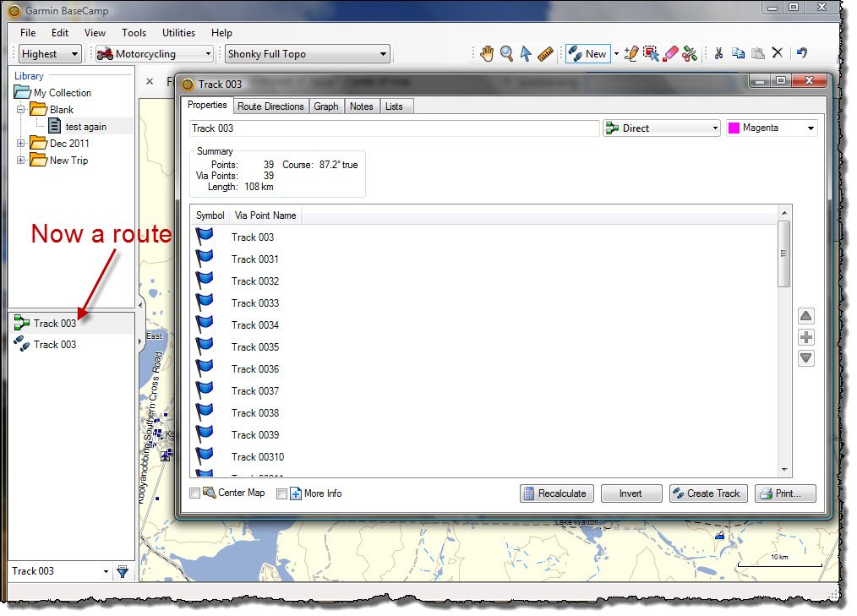The image size is (857, 616).
Task: Click the Paste clipboard icon
Action: click(x=758, y=53)
